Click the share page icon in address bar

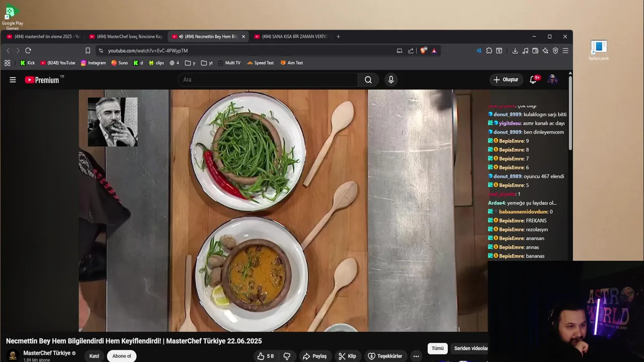(411, 50)
